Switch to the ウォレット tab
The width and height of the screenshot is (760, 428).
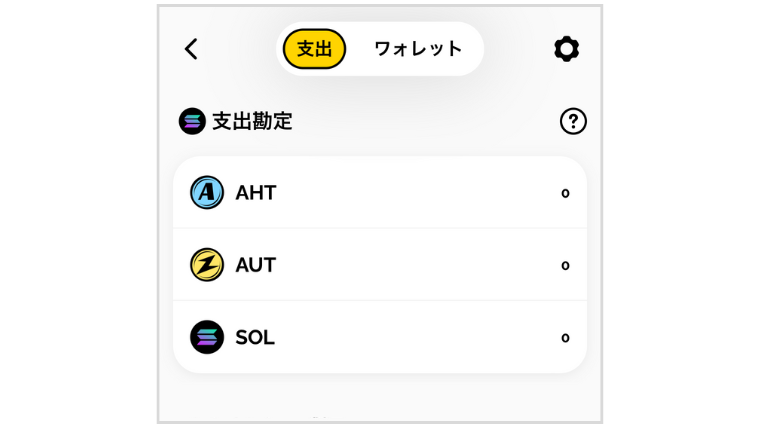pyautogui.click(x=418, y=49)
